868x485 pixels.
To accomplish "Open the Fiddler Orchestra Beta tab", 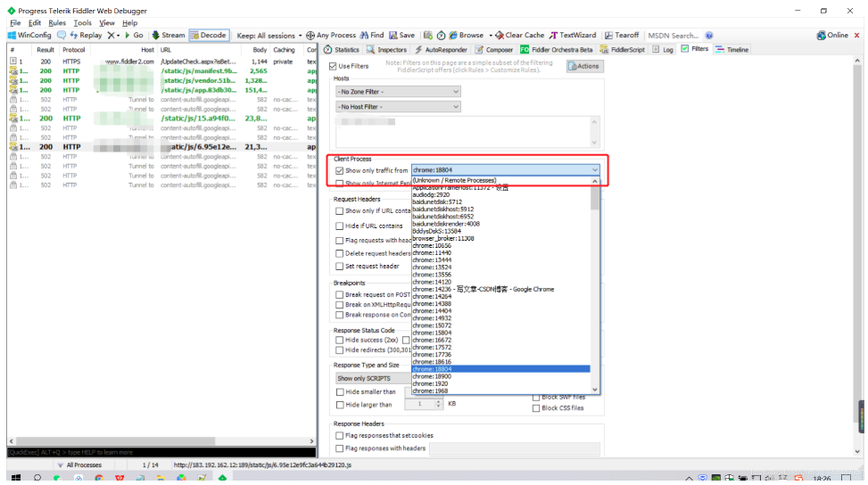I will pyautogui.click(x=557, y=50).
